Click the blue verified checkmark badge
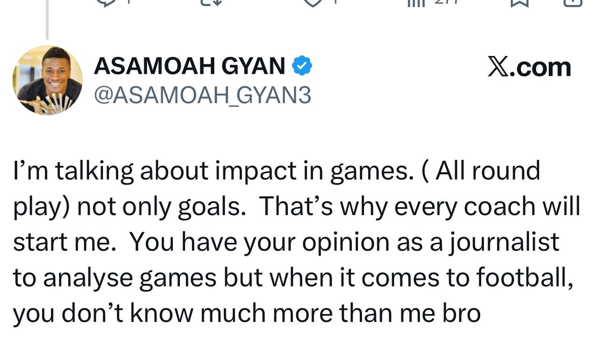 tap(302, 66)
